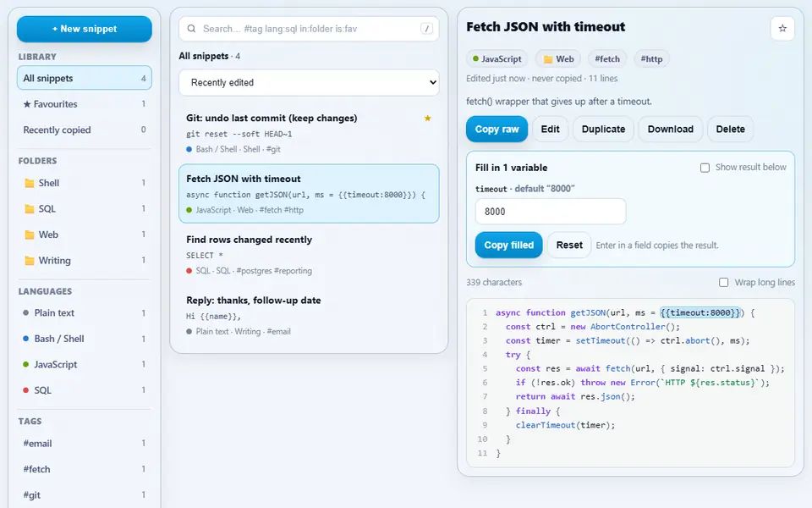Click the green dot in JavaScript chip
The height and width of the screenshot is (508, 812).
coord(475,58)
